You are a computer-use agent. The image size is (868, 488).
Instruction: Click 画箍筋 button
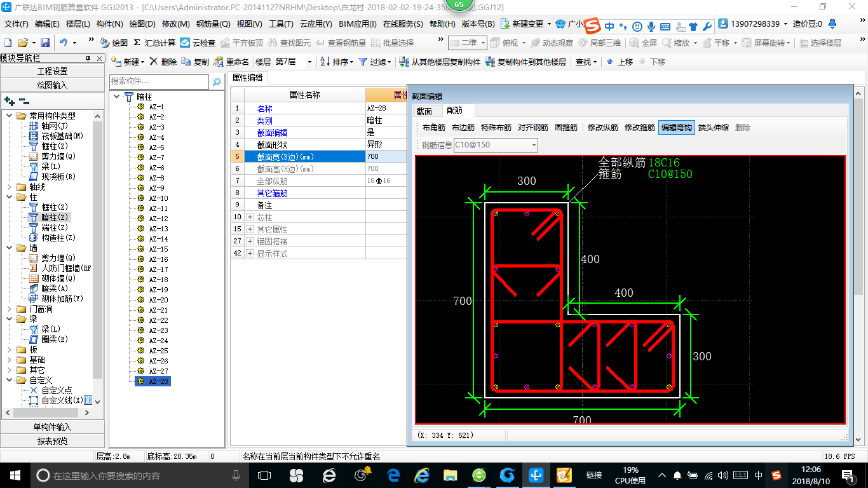(x=566, y=127)
